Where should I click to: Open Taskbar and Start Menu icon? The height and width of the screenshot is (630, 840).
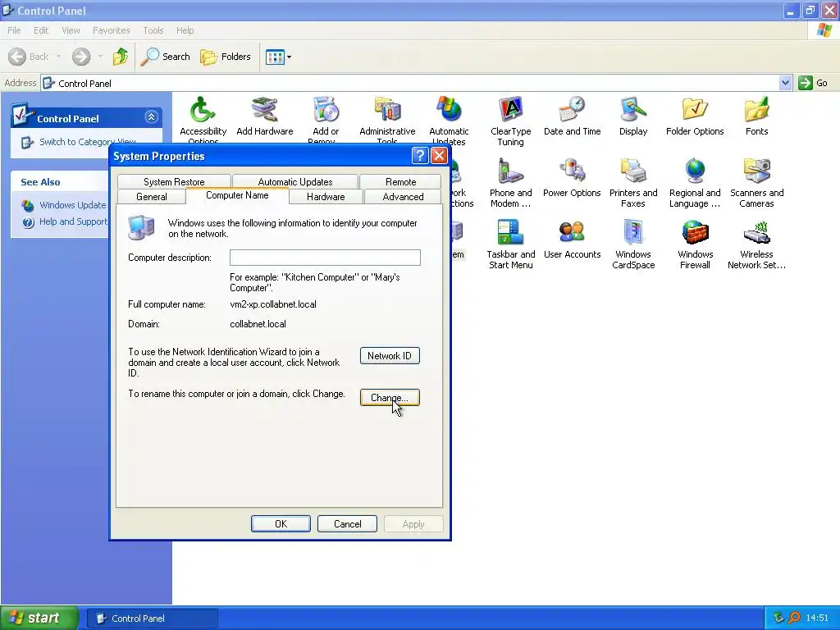510,244
